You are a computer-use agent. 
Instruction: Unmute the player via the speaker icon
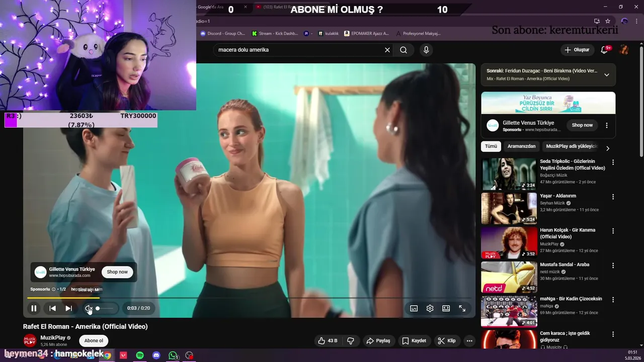click(89, 308)
